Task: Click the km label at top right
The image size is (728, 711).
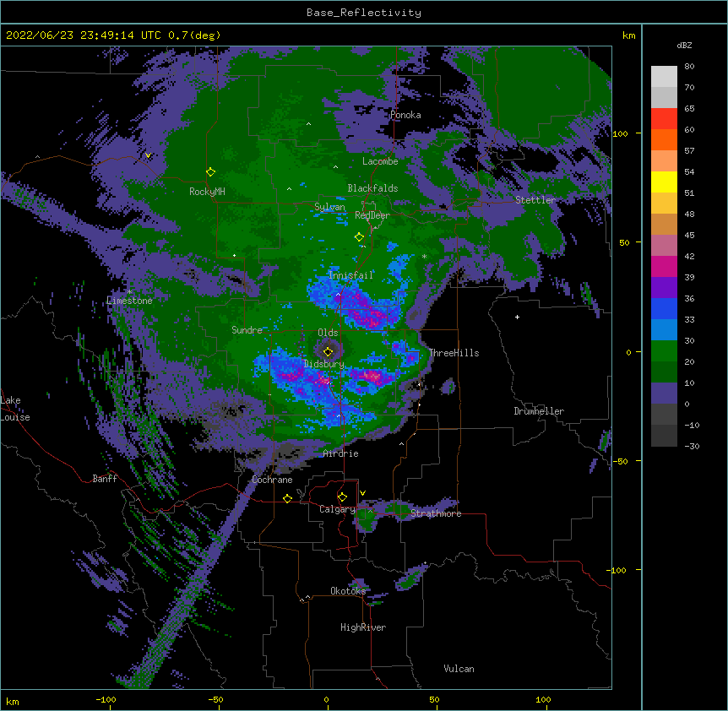Action: click(628, 35)
